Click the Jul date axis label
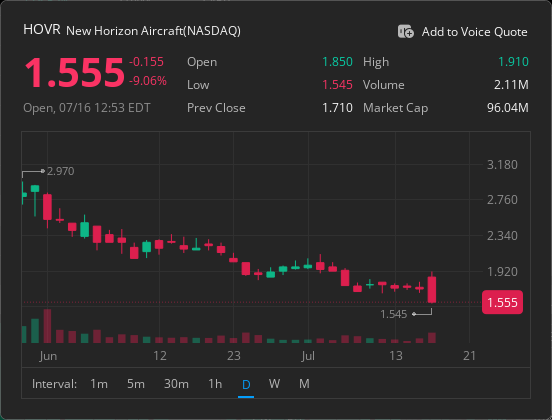552x420 pixels. click(x=308, y=356)
